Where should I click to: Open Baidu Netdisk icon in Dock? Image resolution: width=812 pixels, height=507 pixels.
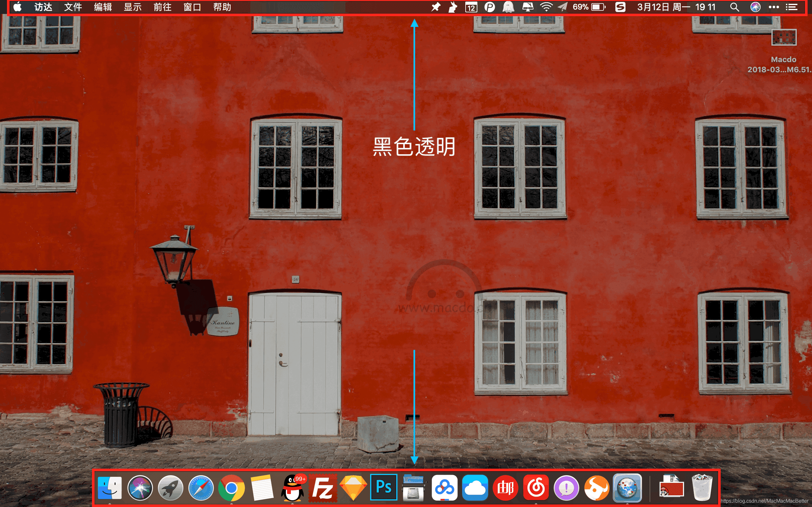point(444,487)
